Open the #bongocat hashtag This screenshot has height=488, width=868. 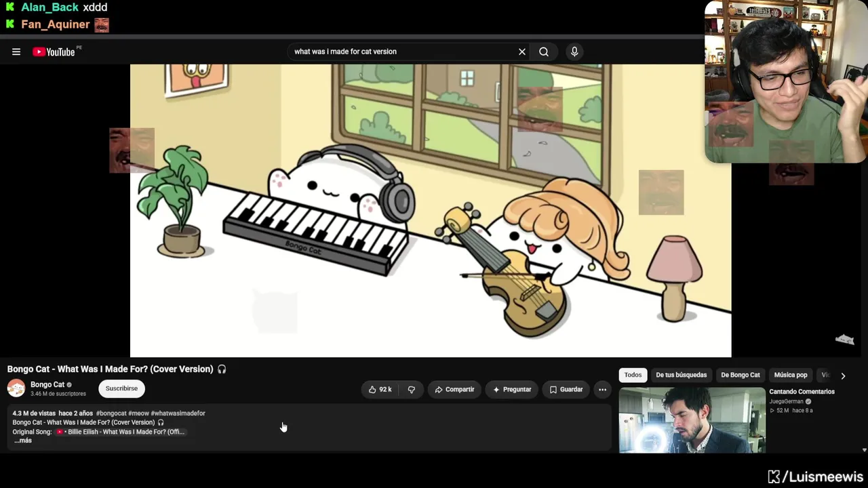(111, 413)
